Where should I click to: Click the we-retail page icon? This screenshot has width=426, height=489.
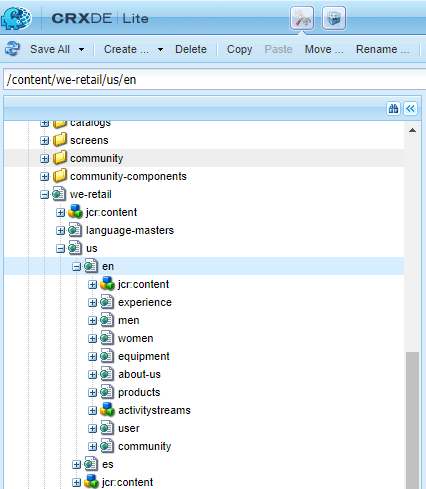point(59,194)
